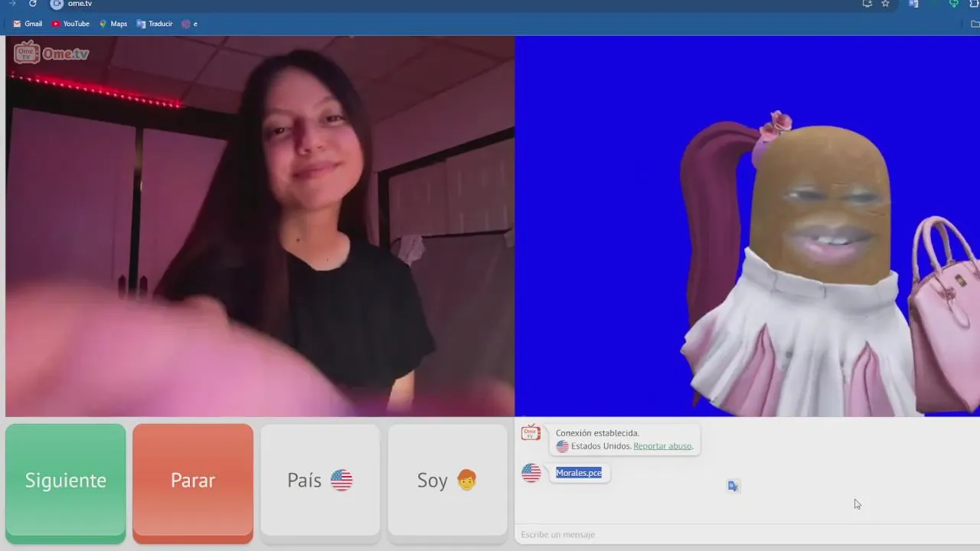Image resolution: width=980 pixels, height=551 pixels.
Task: Click your own potato avatar video
Action: pos(747,227)
